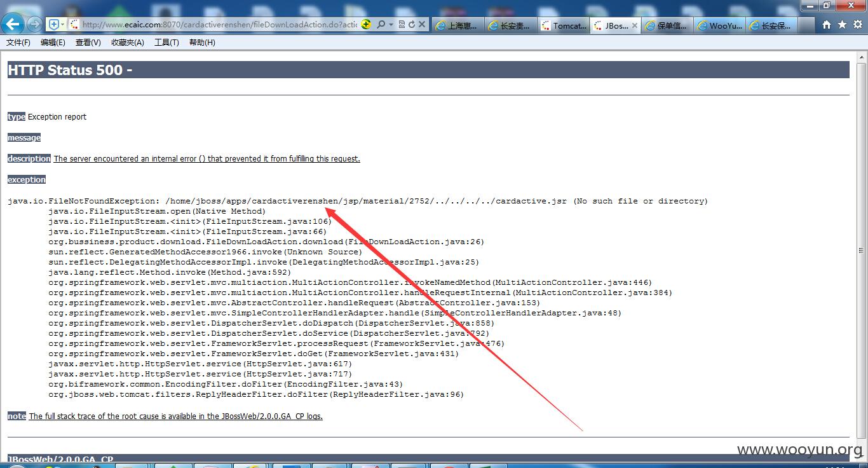Open a new tab with the blank tab button
The height and width of the screenshot is (468, 868).
807,25
